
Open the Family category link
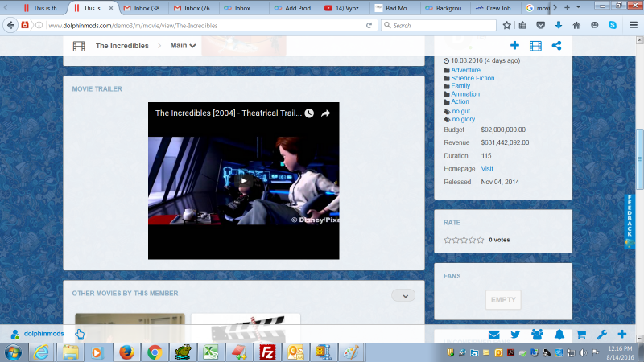coord(460,86)
